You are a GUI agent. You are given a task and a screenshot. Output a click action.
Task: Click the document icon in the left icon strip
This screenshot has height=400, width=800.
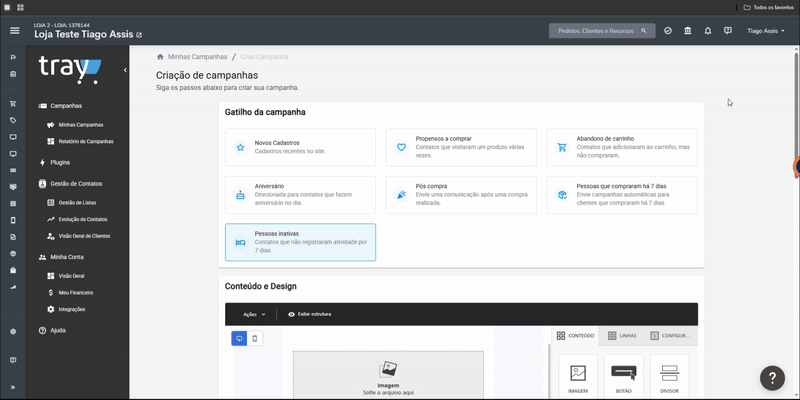13,237
